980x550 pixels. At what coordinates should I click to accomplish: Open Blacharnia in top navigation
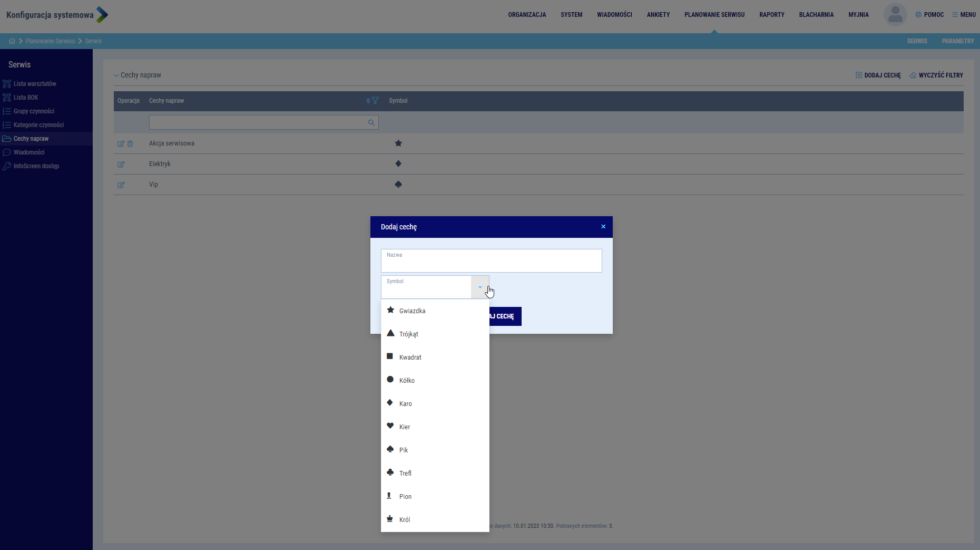click(816, 15)
